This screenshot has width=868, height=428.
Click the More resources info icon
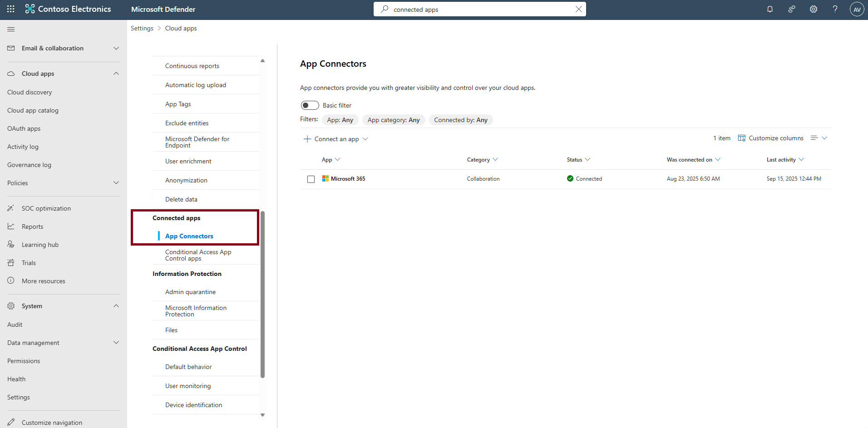(11, 280)
